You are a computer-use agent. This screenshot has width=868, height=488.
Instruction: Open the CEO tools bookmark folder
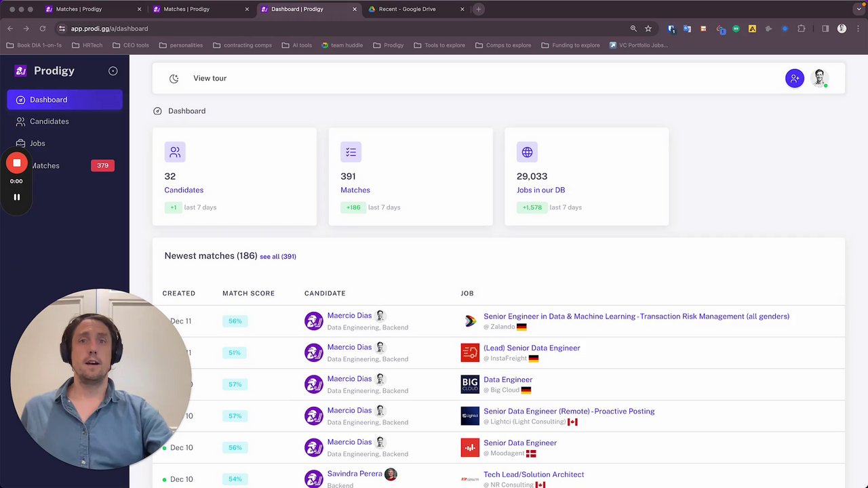pyautogui.click(x=131, y=45)
